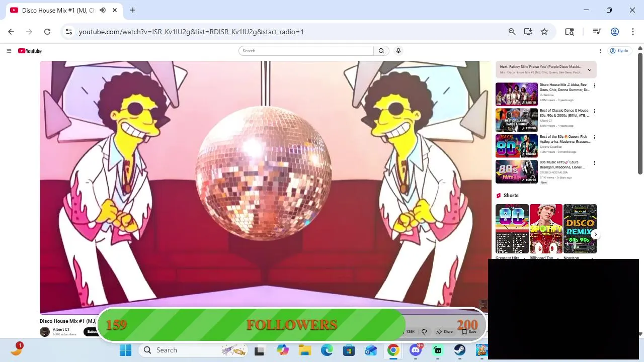This screenshot has height=362, width=644.
Task: Click the Sign in button
Action: point(619,51)
